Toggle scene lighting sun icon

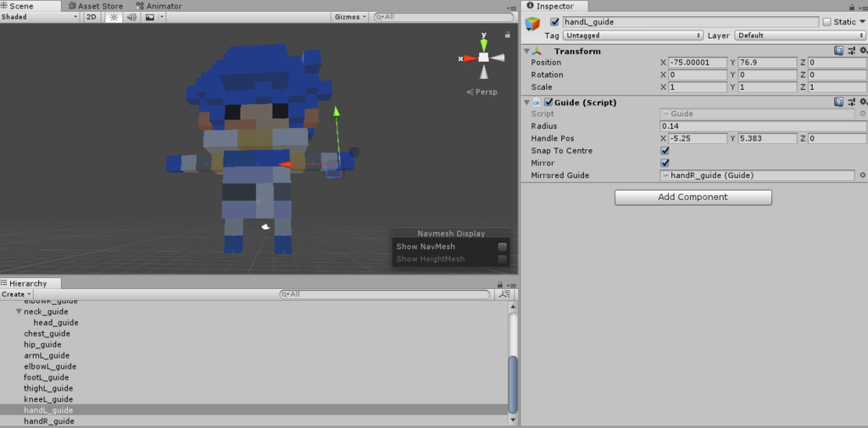[x=114, y=17]
